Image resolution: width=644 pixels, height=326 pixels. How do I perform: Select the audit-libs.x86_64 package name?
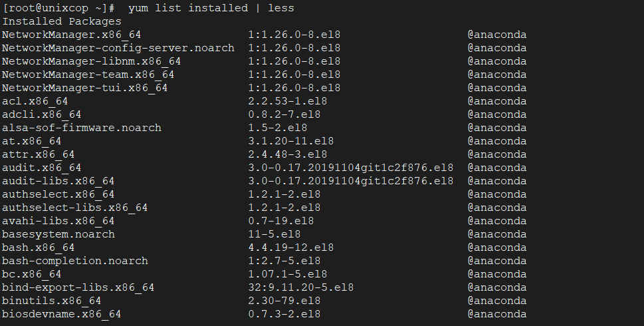tap(58, 181)
